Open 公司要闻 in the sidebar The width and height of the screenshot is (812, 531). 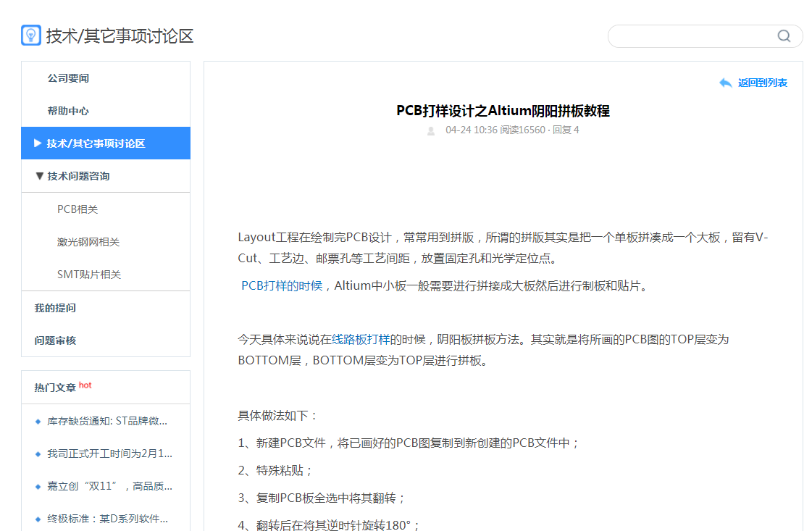tap(68, 78)
